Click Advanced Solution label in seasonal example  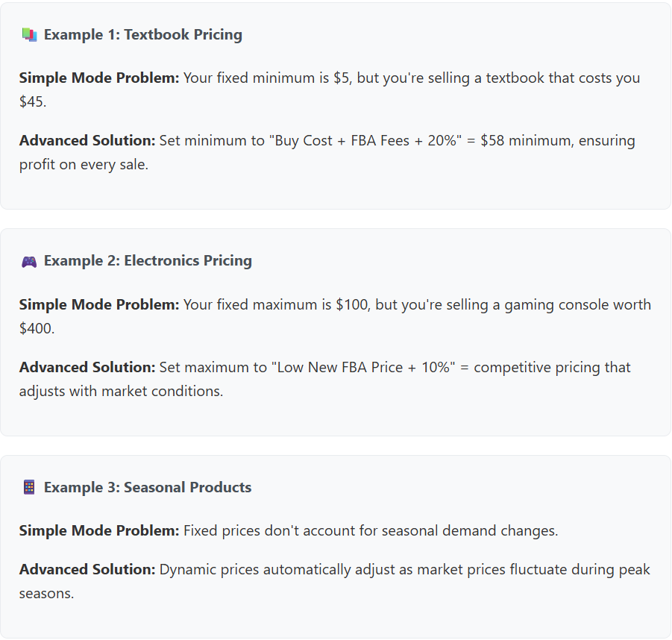point(87,570)
